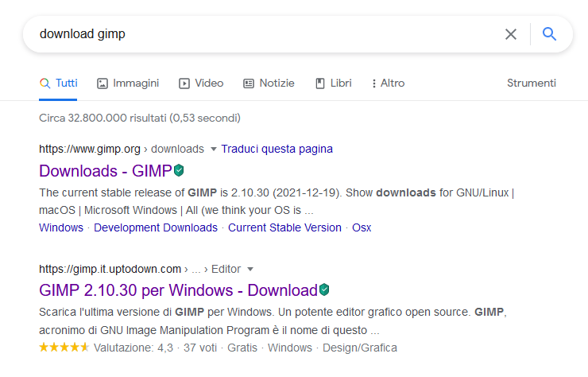Viewport: 588px width, 377px height.
Task: Expand the dropdown arrow after uptodown Editor breadcrumb
Action: [250, 270]
